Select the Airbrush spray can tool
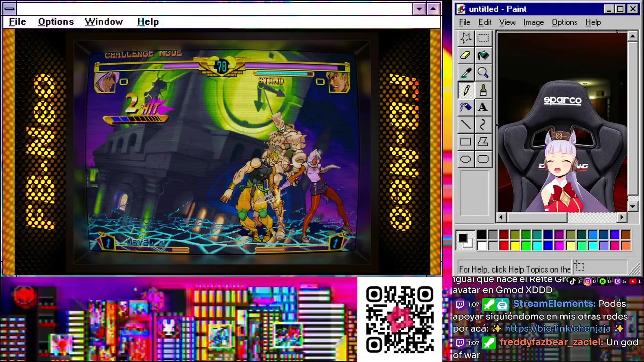The width and height of the screenshot is (644, 362). tap(466, 107)
